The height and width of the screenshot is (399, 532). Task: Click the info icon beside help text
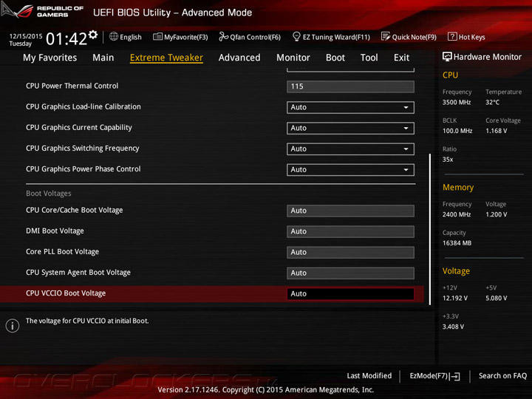pos(13,326)
